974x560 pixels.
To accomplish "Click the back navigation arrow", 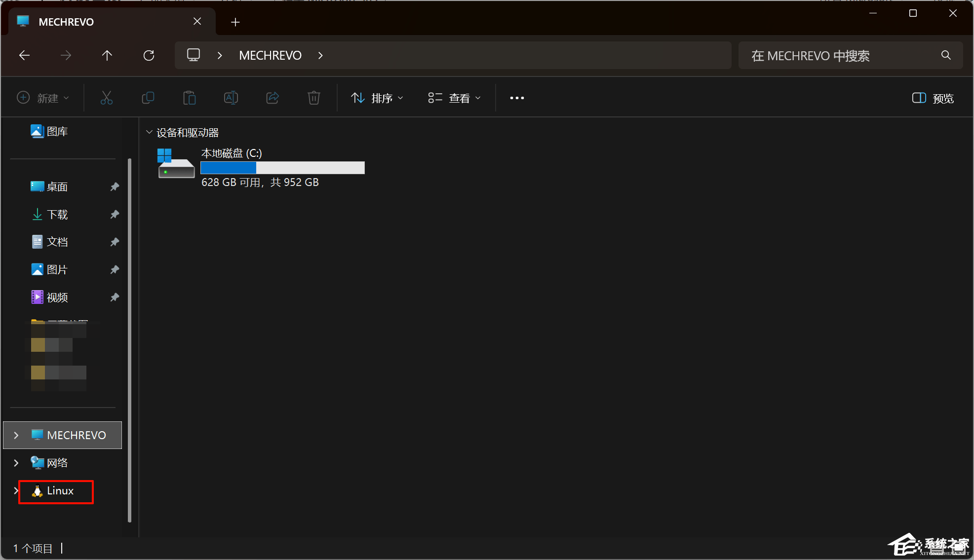I will pyautogui.click(x=24, y=55).
